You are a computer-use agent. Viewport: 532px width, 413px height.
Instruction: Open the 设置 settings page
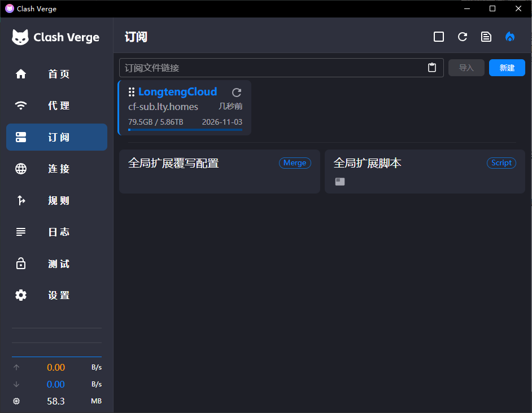[56, 295]
